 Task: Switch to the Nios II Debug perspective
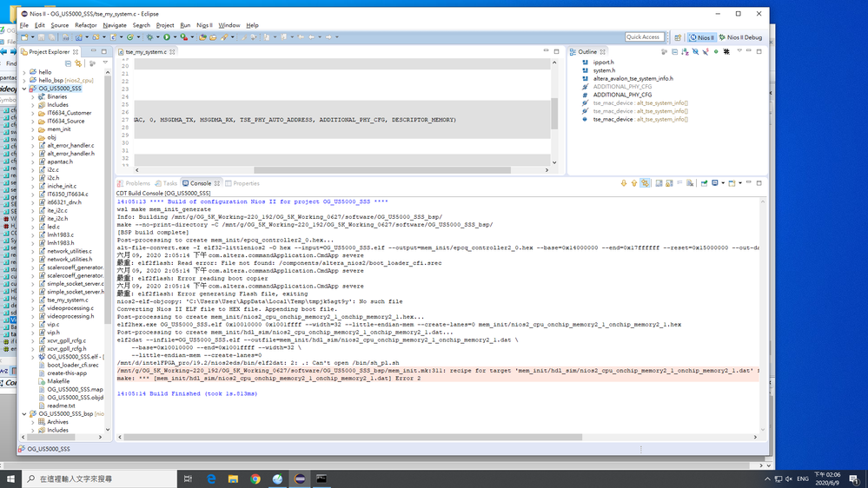(x=741, y=37)
